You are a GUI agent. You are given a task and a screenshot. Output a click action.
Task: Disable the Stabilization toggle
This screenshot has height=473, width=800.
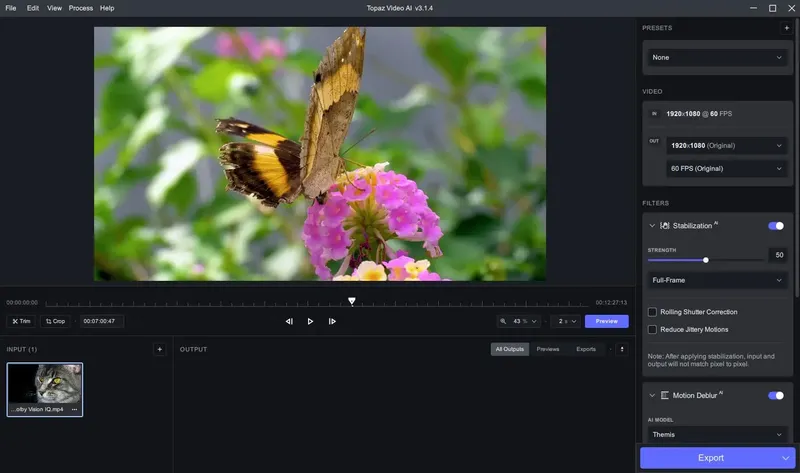click(776, 226)
